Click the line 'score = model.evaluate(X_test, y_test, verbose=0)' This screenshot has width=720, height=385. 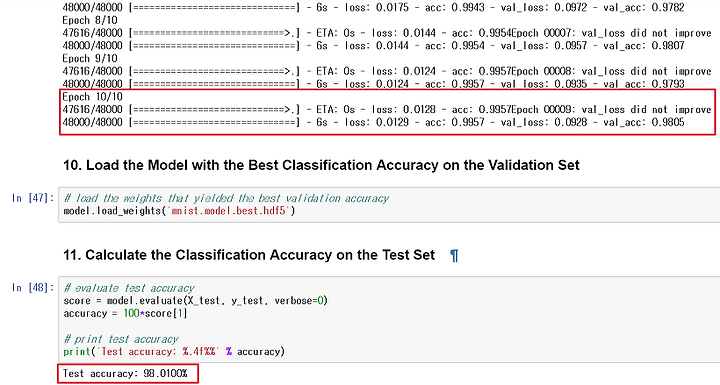point(196,300)
